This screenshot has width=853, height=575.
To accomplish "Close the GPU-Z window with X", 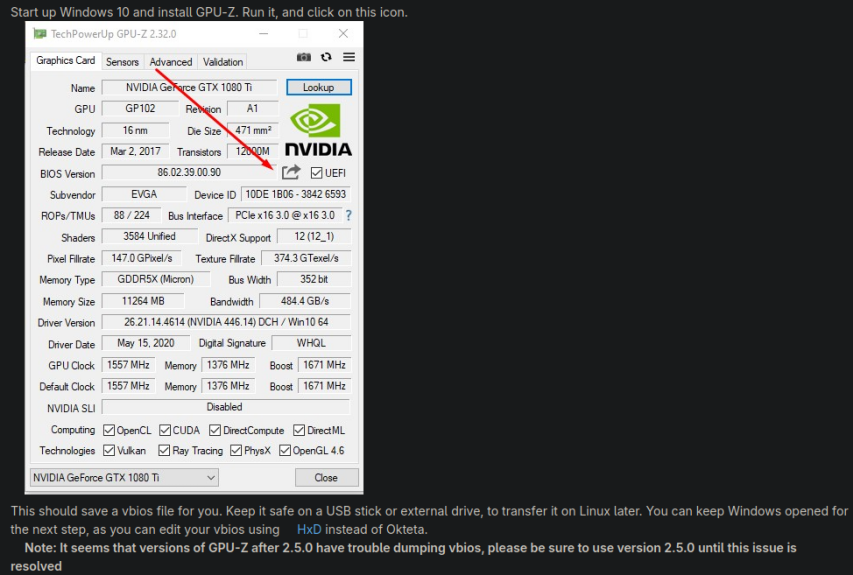I will (343, 34).
